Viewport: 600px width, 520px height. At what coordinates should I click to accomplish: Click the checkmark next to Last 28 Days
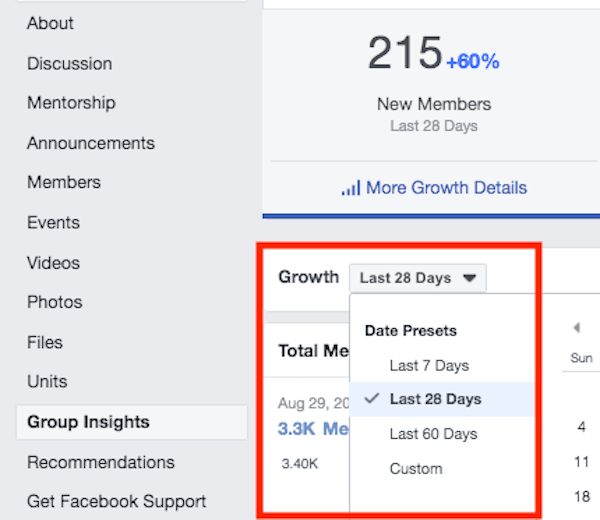(372, 398)
